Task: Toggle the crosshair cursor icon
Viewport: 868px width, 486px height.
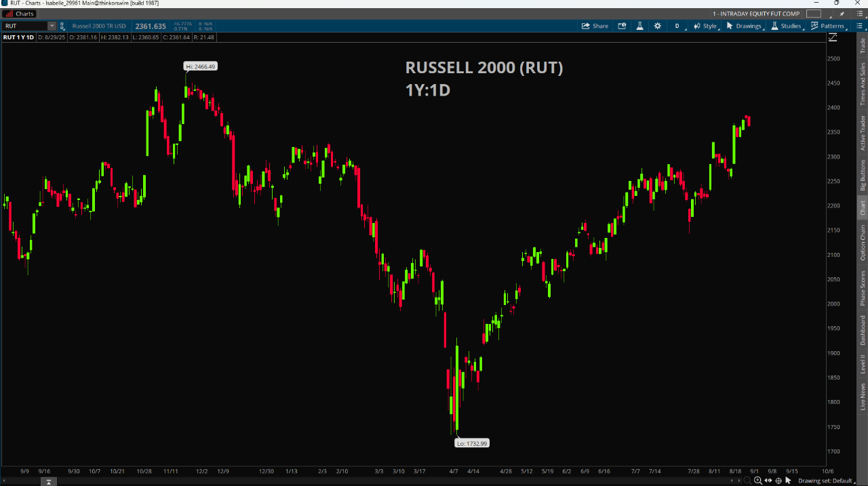Action: click(778, 481)
